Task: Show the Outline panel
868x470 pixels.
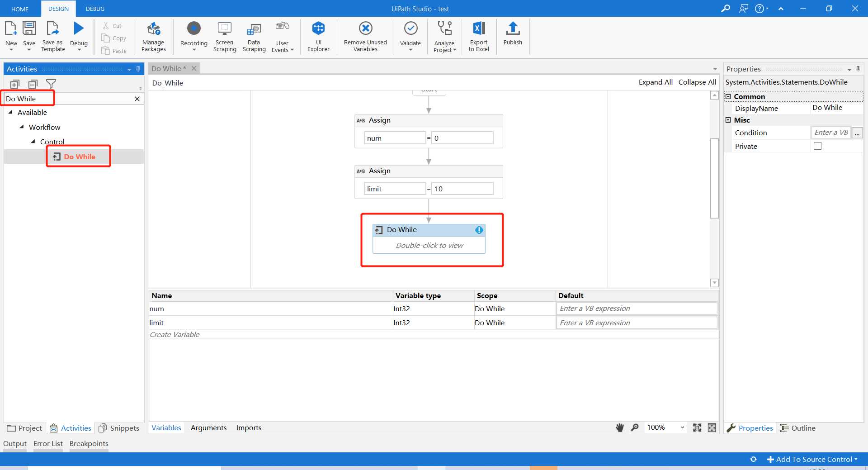Action: (797, 428)
